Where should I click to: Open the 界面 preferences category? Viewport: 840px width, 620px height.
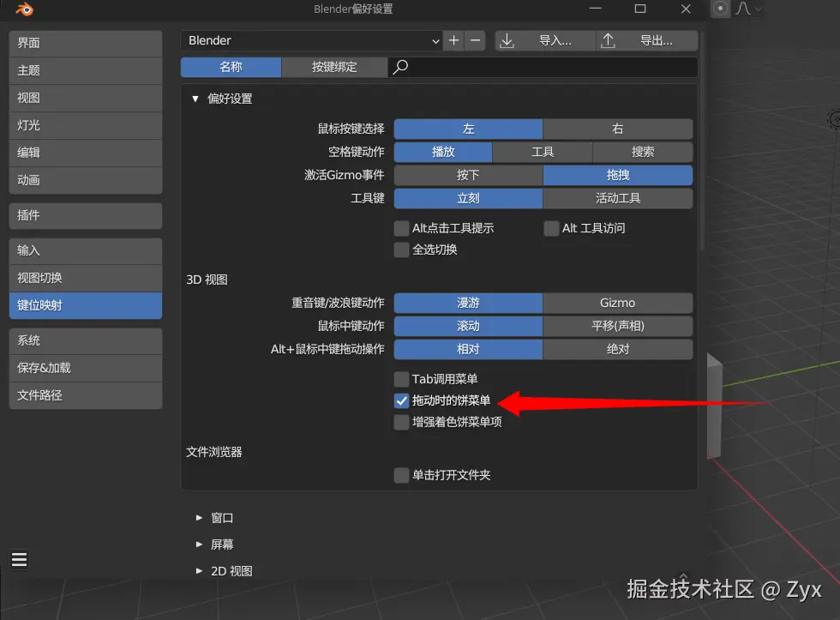[x=86, y=44]
